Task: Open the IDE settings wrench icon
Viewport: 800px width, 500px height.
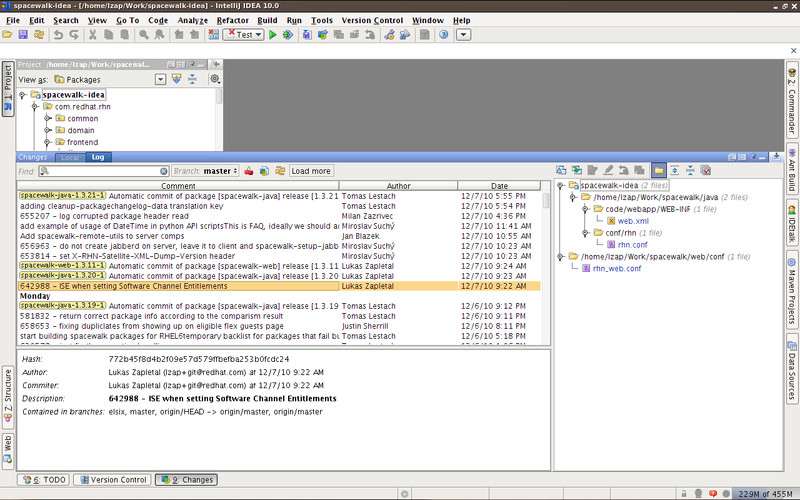Action: click(389, 35)
